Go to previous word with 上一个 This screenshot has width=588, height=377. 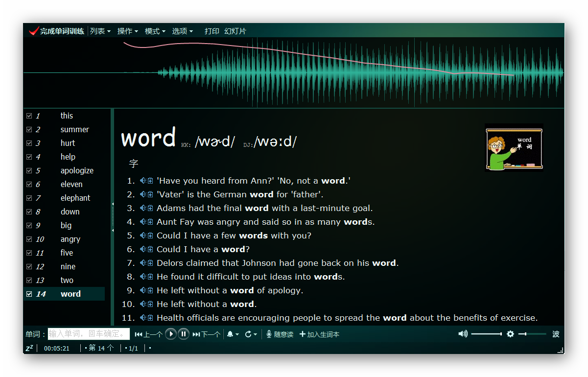click(148, 334)
